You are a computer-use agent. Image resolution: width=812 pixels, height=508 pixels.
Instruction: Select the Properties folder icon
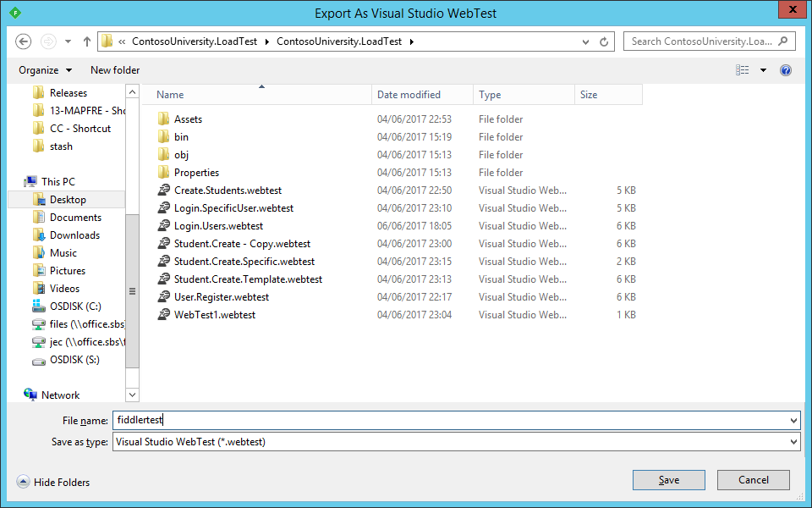pos(163,173)
